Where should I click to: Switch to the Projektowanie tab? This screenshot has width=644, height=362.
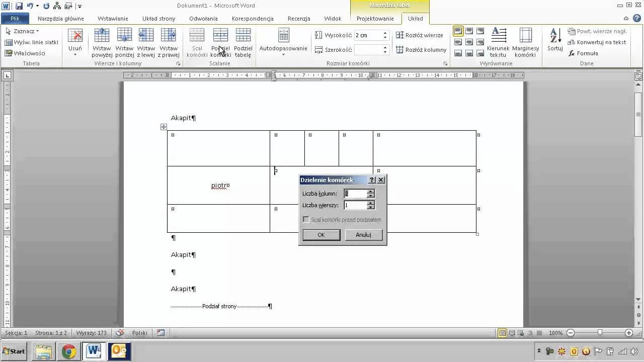click(375, 19)
